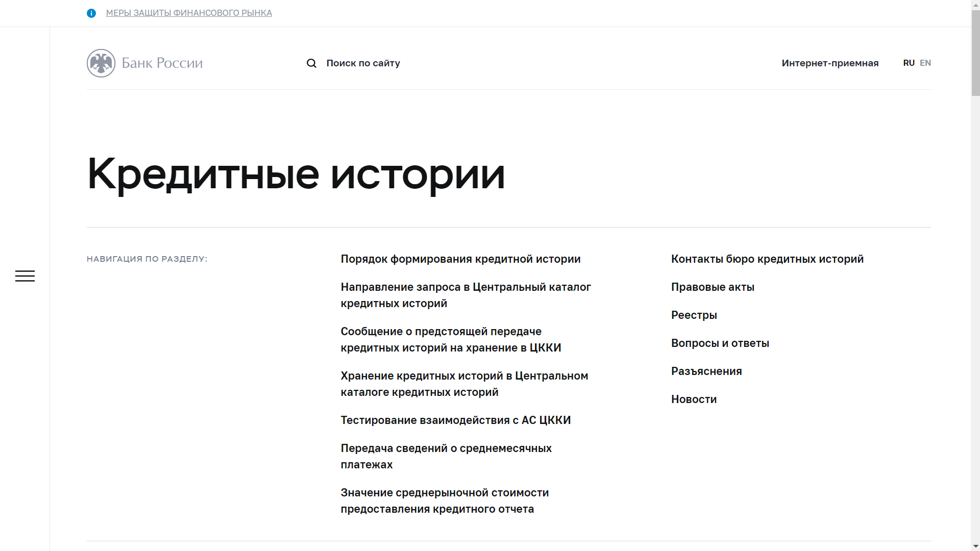Image resolution: width=980 pixels, height=551 pixels.
Task: Switch site language to EN
Action: pos(925,63)
